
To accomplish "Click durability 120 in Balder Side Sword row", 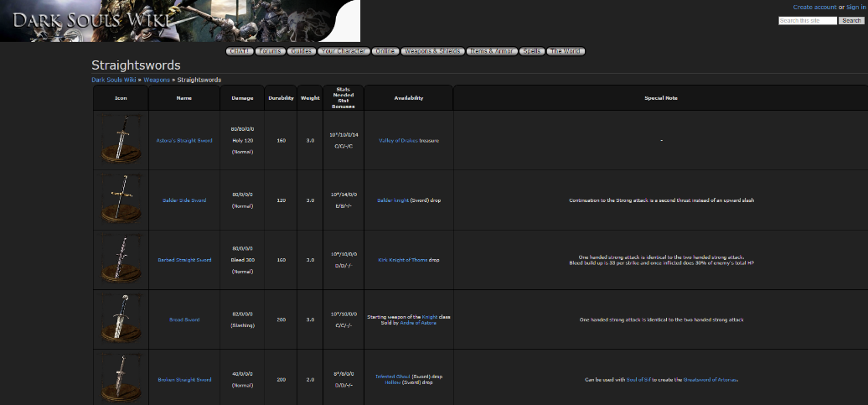I will click(x=282, y=200).
